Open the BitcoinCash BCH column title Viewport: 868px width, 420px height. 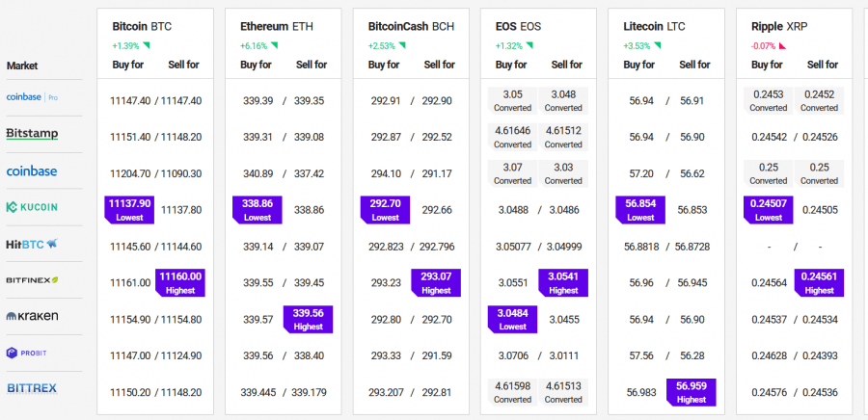pyautogui.click(x=411, y=27)
